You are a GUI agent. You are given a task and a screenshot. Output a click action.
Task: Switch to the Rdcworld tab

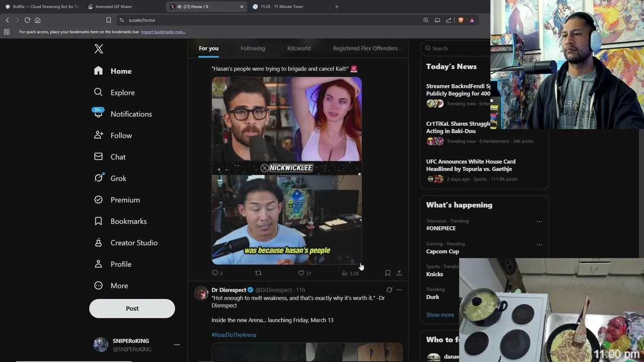299,48
